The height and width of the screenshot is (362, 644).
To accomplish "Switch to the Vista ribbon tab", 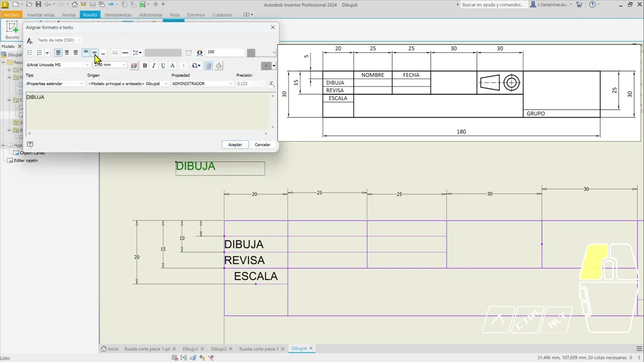I will pyautogui.click(x=175, y=15).
